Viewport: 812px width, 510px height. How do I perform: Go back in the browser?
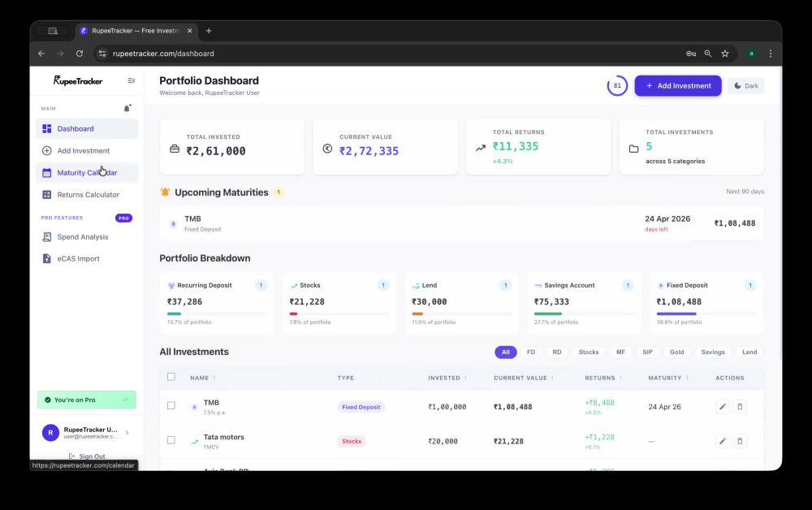(41, 54)
